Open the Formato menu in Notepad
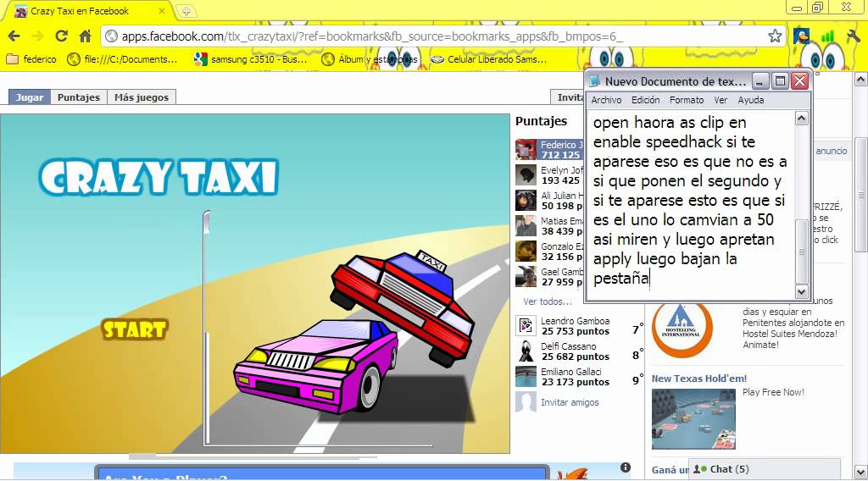 coord(687,100)
